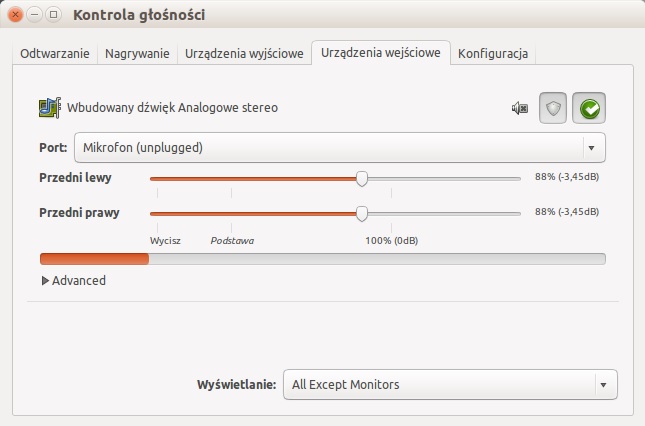
Task: Open the Wyświetlanie dropdown All Except Monitors
Action: tap(450, 384)
